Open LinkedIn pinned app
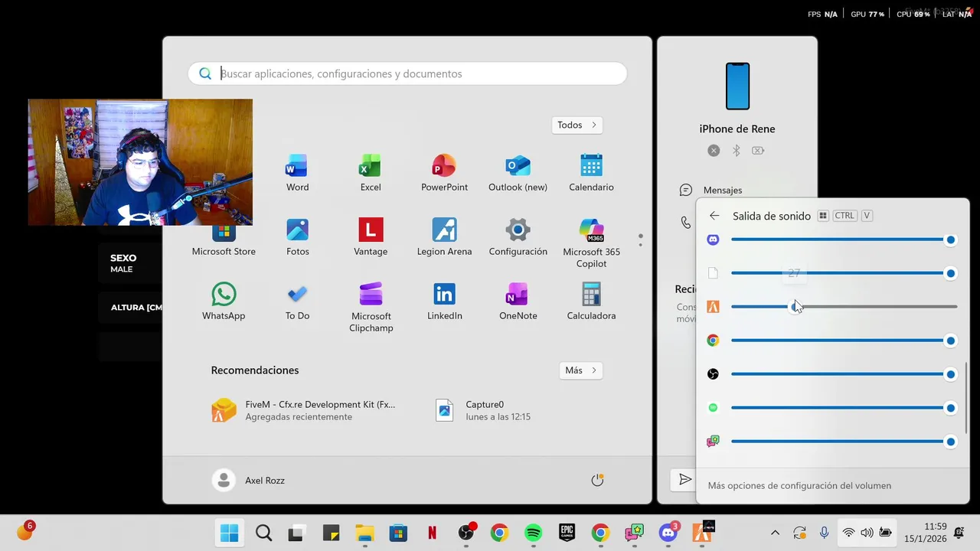This screenshot has height=551, width=980. tap(444, 302)
